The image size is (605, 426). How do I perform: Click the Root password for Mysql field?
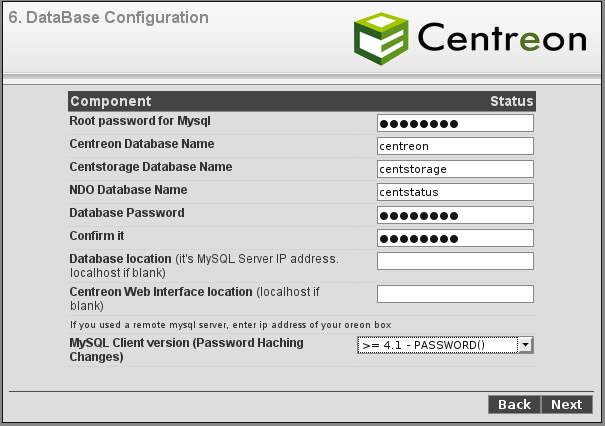[455, 123]
